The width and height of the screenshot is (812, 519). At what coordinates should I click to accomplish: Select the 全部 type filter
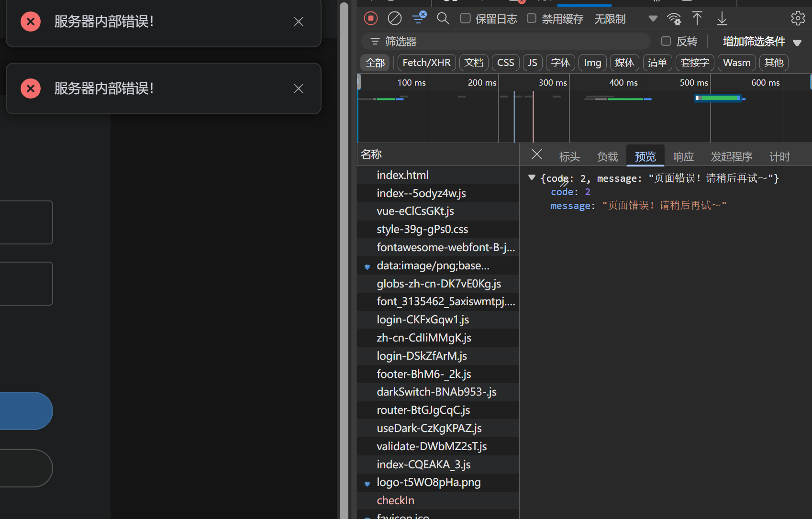pyautogui.click(x=375, y=63)
